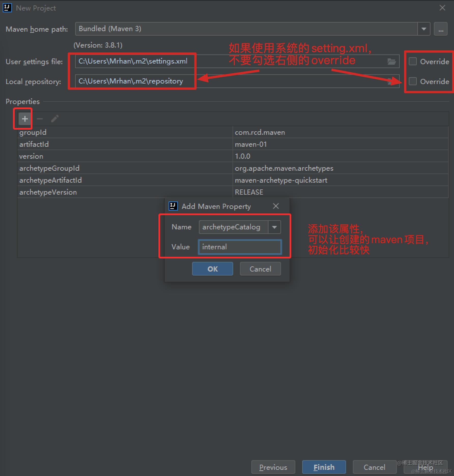The width and height of the screenshot is (454, 476).
Task: Open folder browser for user settings file
Action: pyautogui.click(x=392, y=62)
